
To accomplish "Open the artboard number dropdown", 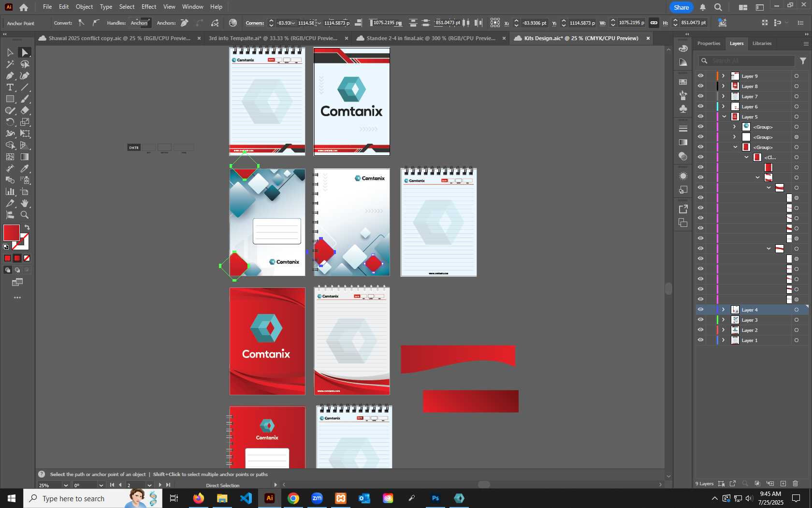I will coord(149,485).
